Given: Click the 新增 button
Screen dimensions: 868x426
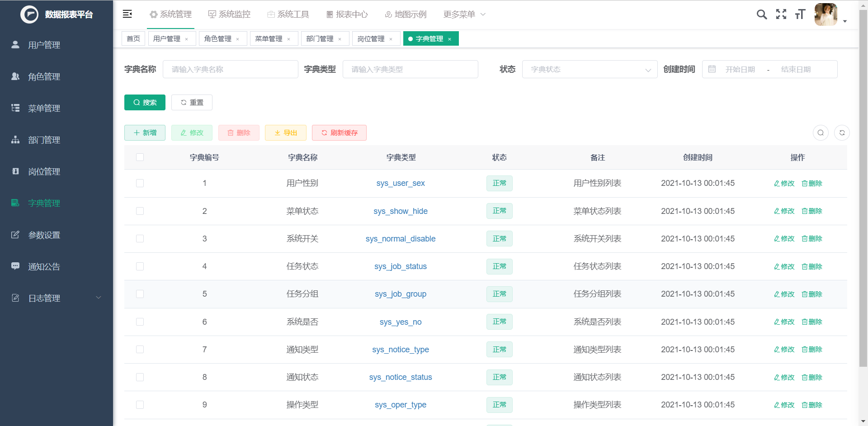Looking at the screenshot, I should pos(145,133).
